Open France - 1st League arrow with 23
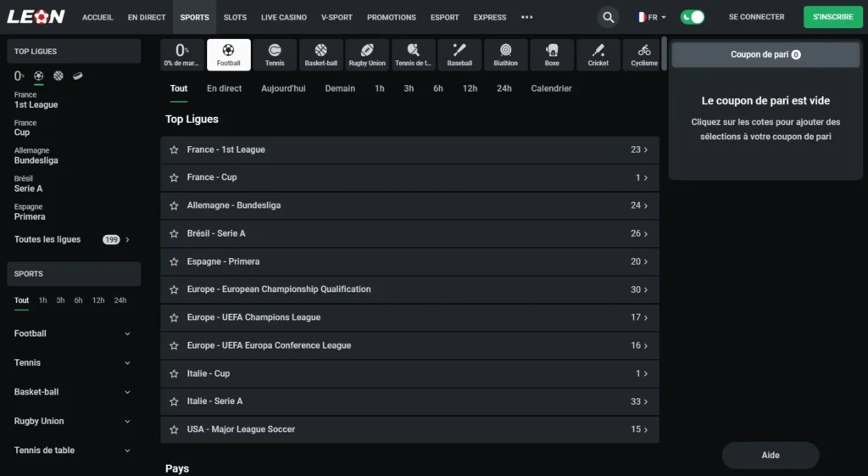 click(x=639, y=149)
